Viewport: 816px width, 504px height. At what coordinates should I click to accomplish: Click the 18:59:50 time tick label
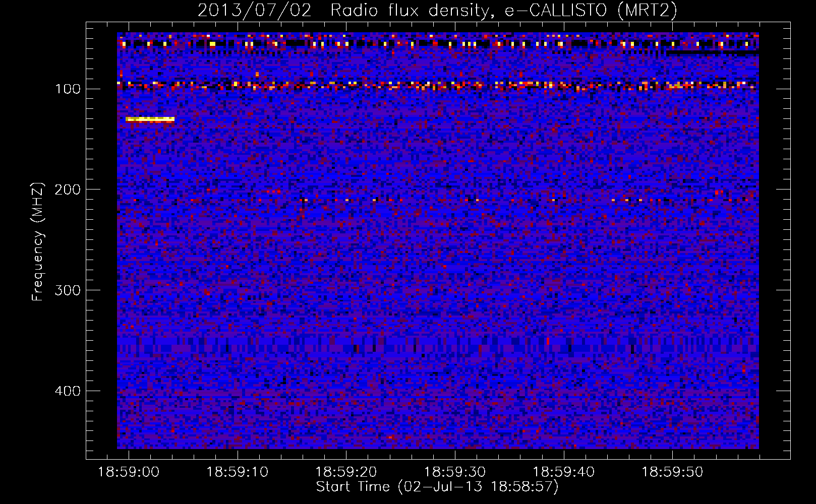coord(672,472)
